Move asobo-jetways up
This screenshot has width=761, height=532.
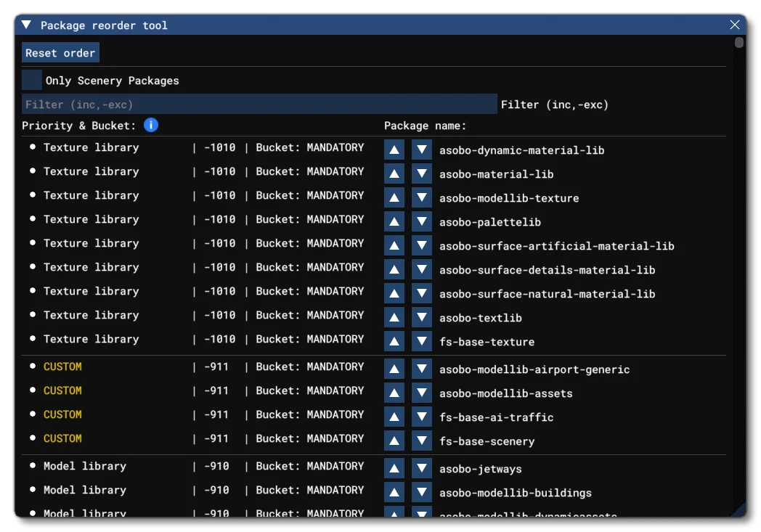(x=394, y=468)
